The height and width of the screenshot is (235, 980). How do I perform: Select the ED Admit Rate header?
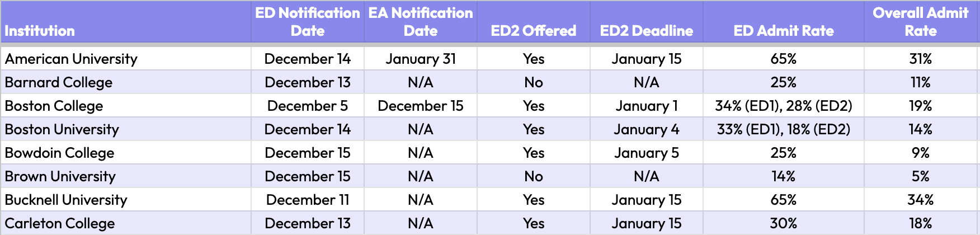point(783,31)
